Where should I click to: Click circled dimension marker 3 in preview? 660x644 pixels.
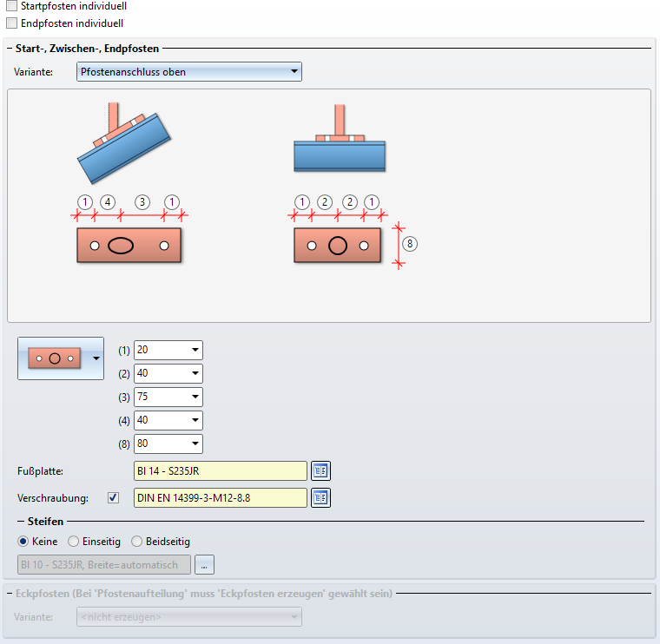[142, 202]
